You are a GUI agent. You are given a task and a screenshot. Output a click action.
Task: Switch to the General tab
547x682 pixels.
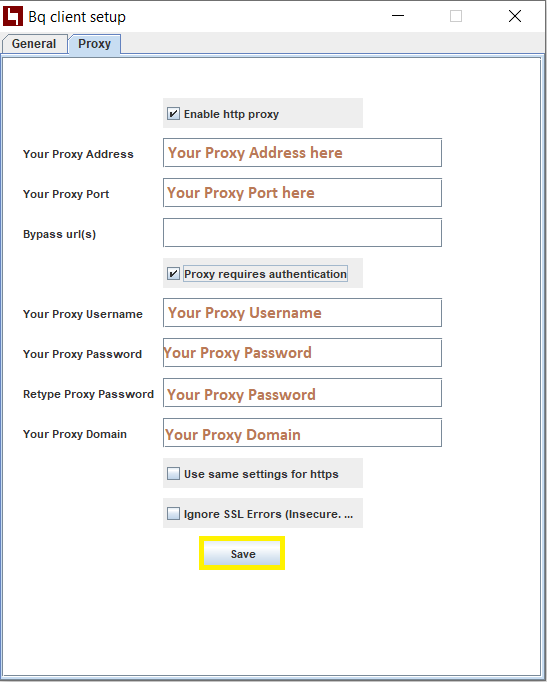[34, 44]
